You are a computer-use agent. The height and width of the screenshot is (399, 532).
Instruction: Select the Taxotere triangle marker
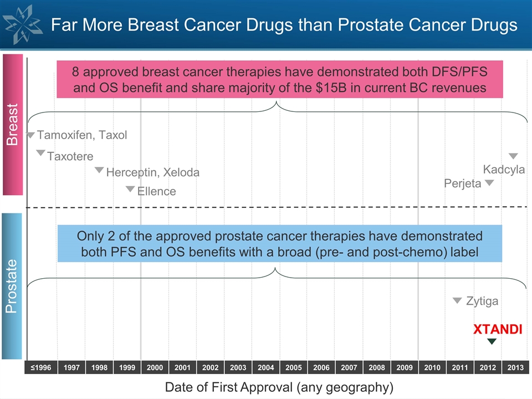[41, 152]
